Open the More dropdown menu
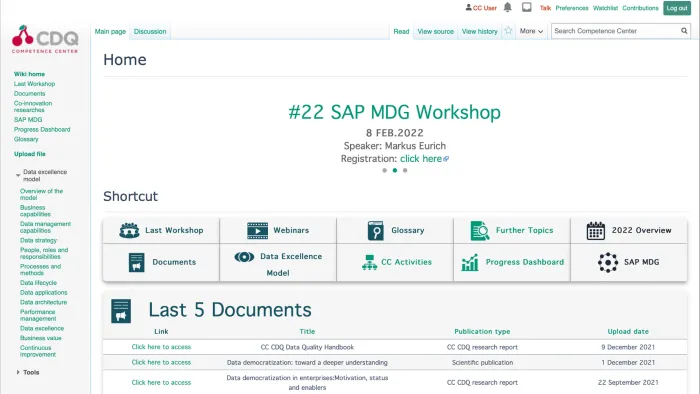Screen dimensions: 700x394 (531, 31)
